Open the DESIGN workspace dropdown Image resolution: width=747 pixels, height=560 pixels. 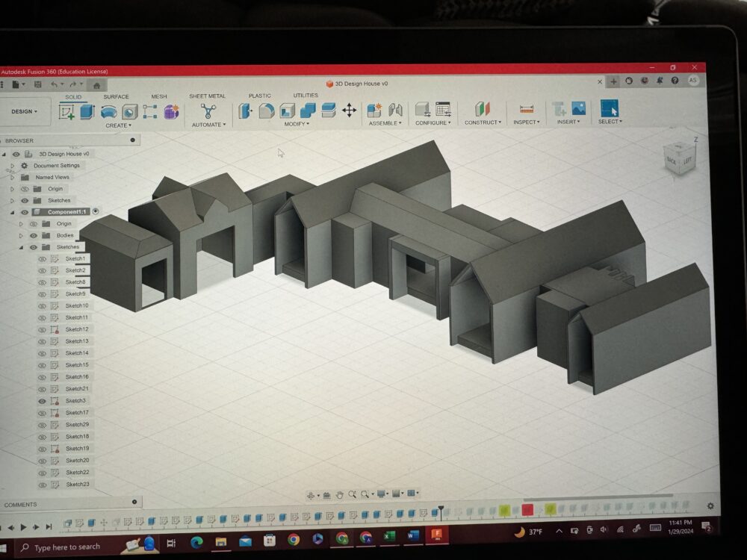tap(24, 112)
